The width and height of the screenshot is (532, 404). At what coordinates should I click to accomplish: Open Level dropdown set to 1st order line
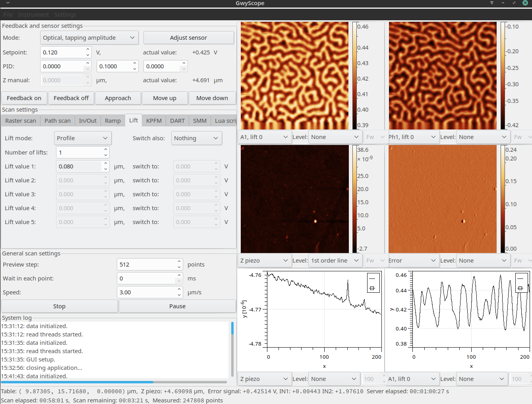tap(335, 261)
